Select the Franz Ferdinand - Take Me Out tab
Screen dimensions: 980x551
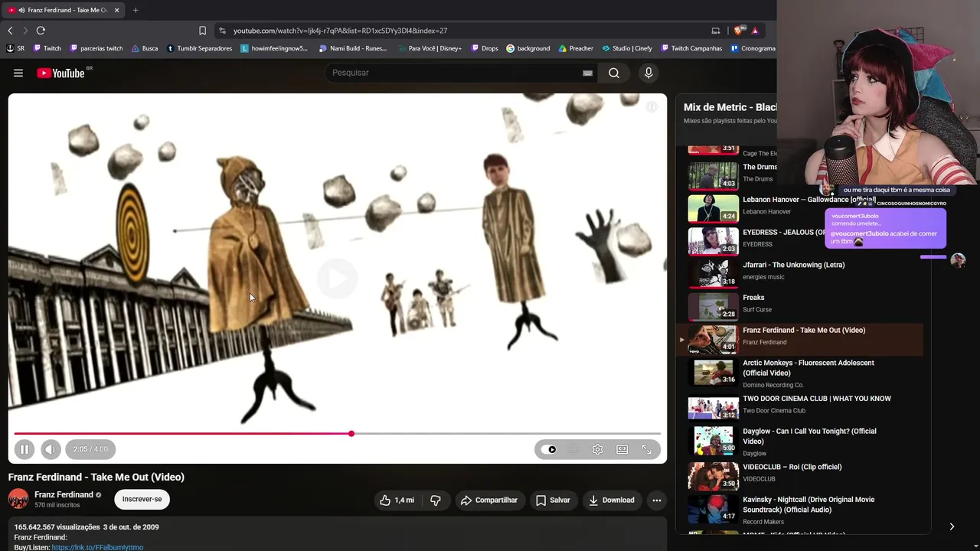pos(64,10)
